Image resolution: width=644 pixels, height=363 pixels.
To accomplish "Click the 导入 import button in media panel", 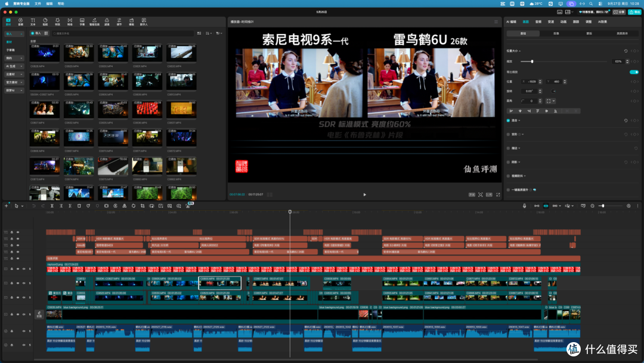I will [x=36, y=33].
